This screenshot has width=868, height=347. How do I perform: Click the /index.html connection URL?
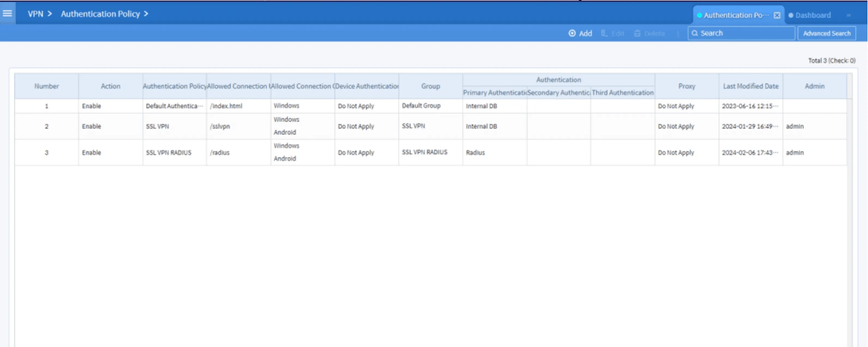(x=226, y=106)
